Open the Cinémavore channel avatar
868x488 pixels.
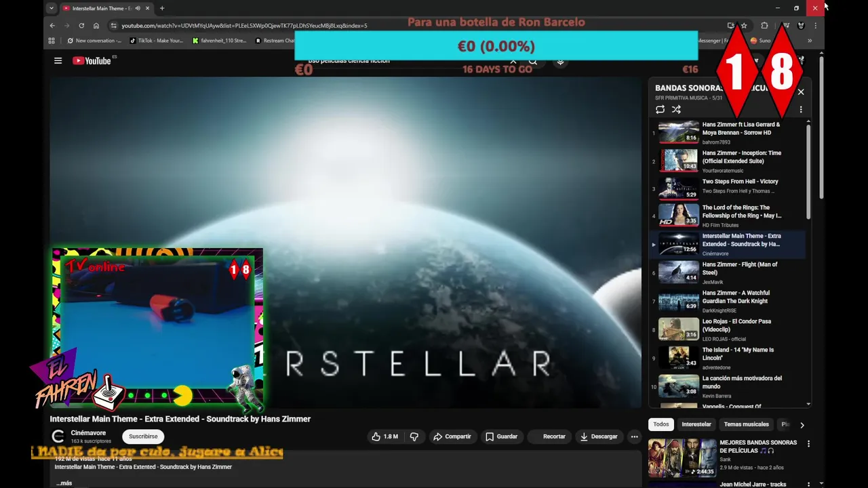tap(58, 436)
